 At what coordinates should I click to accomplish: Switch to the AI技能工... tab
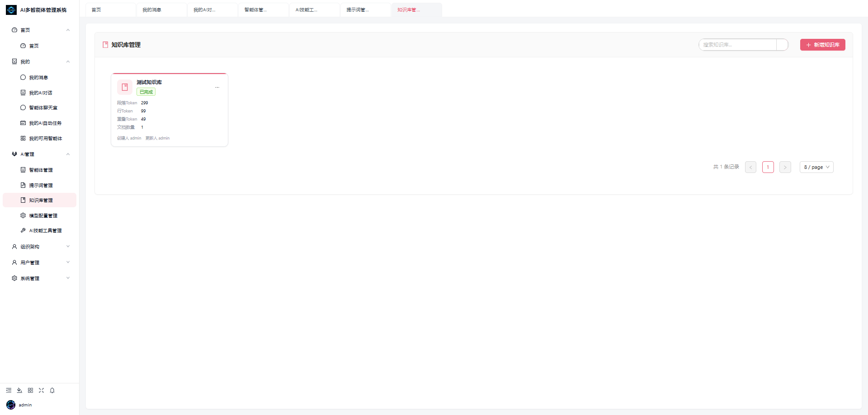[315, 10]
